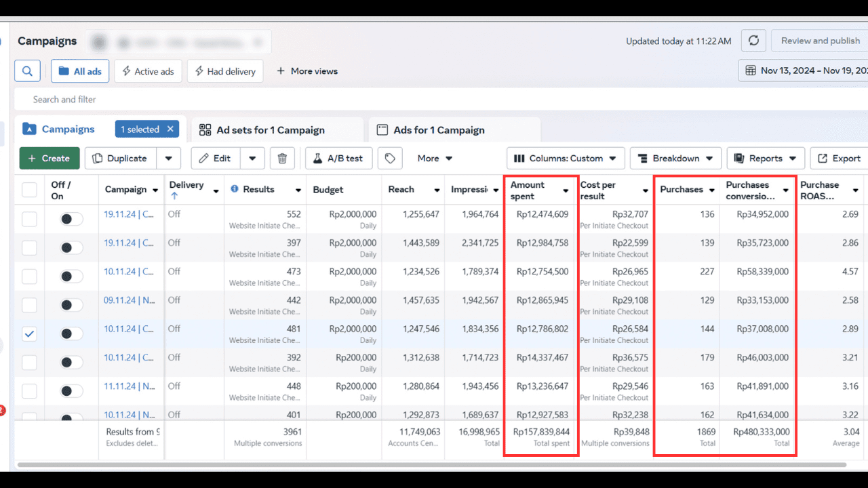
Task: Toggle on the first campaign's switch
Action: coord(71,219)
